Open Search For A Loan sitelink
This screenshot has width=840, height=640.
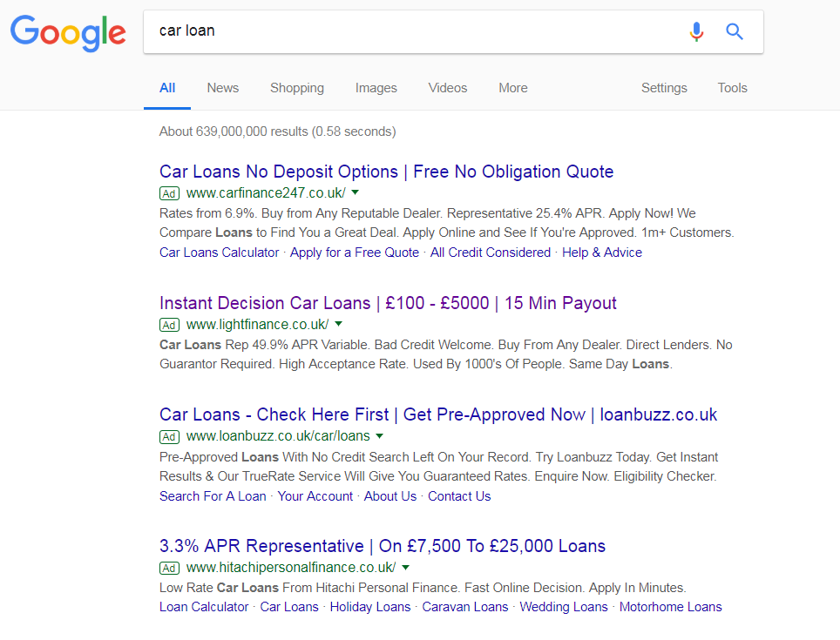coord(213,496)
